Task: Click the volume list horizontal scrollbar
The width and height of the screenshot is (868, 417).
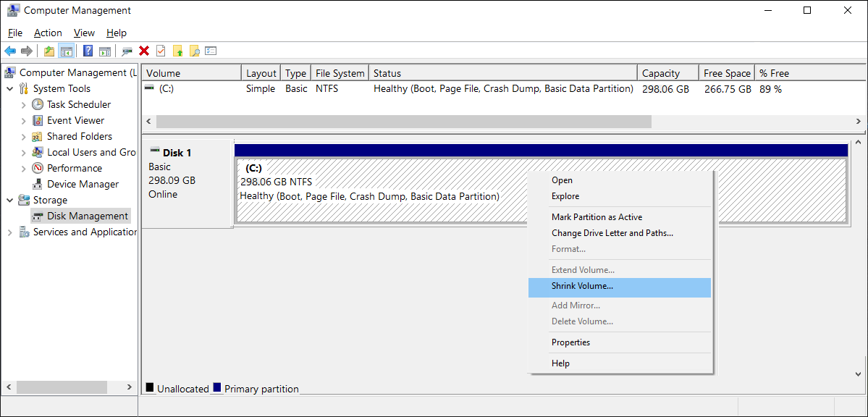Action: coord(403,122)
